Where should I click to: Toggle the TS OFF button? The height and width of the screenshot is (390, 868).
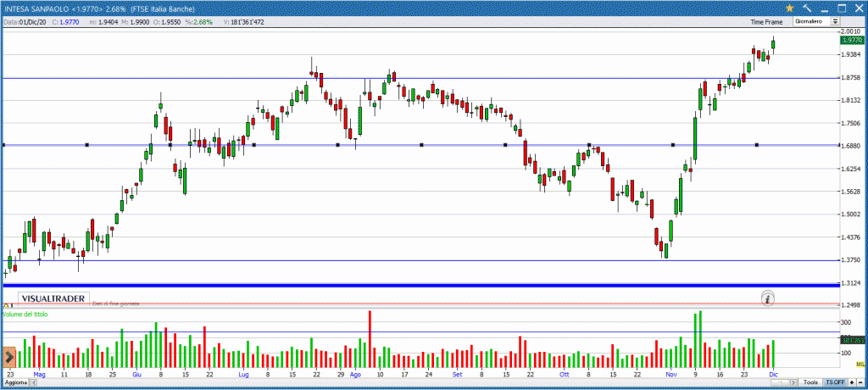835,382
